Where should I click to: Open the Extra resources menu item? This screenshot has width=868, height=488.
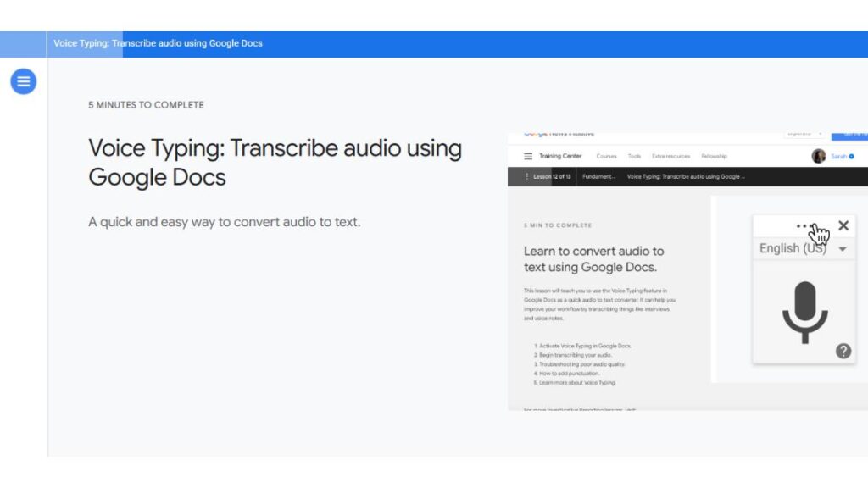tap(671, 157)
